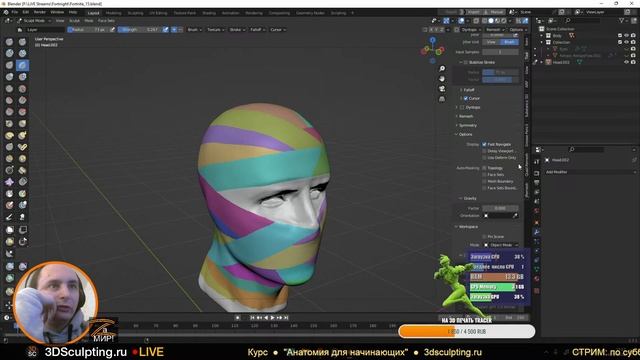Open the Face Sets menu
This screenshot has height=360, width=640.
coord(106,20)
